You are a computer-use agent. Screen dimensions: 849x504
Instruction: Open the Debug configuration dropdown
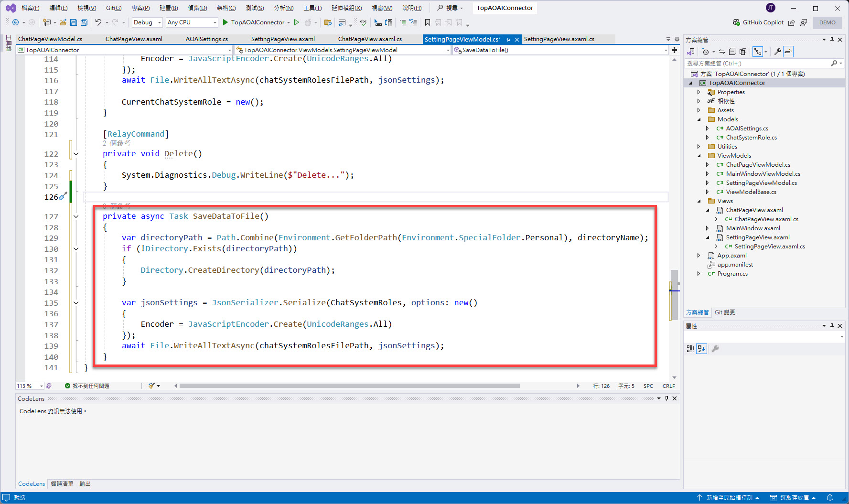(x=147, y=22)
